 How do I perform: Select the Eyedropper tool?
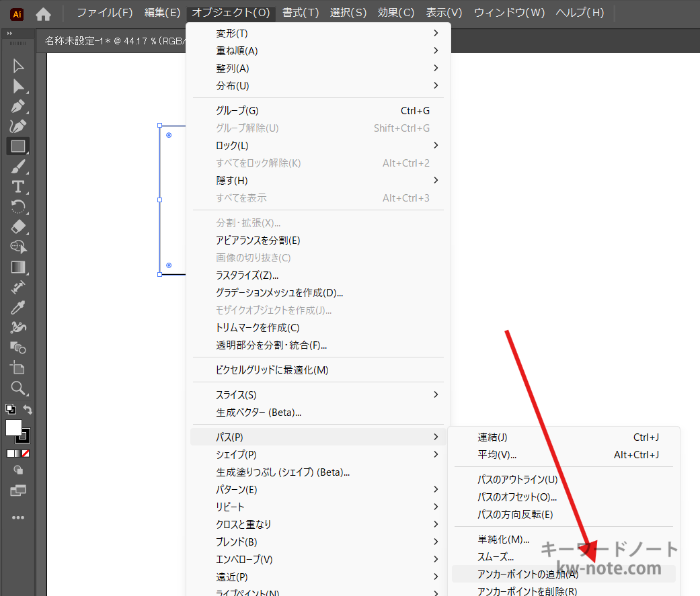pos(18,307)
